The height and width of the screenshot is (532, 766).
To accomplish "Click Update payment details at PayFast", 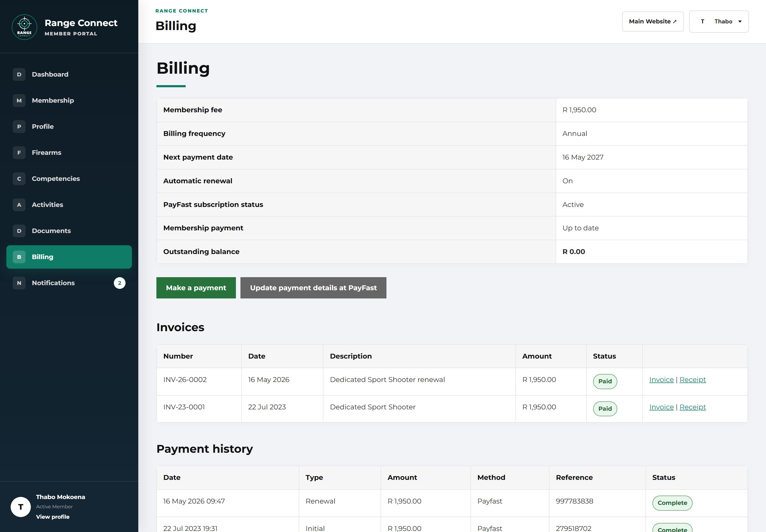I will [x=313, y=288].
